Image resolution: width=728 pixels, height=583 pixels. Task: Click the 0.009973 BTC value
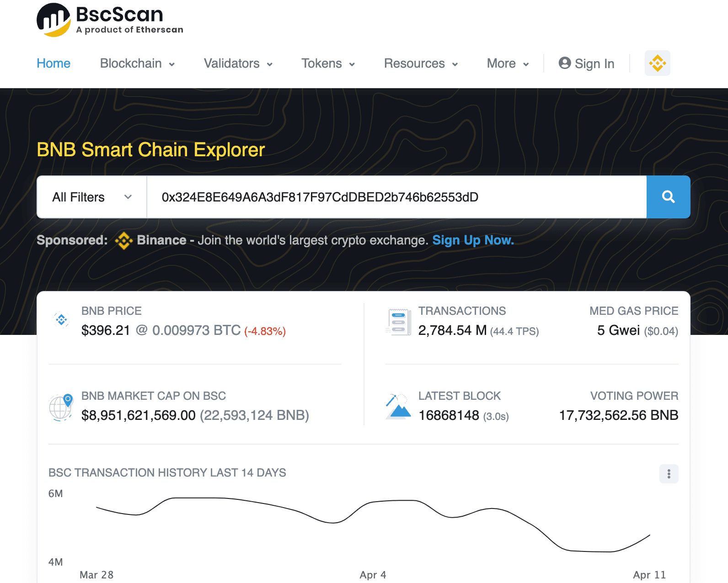click(196, 330)
